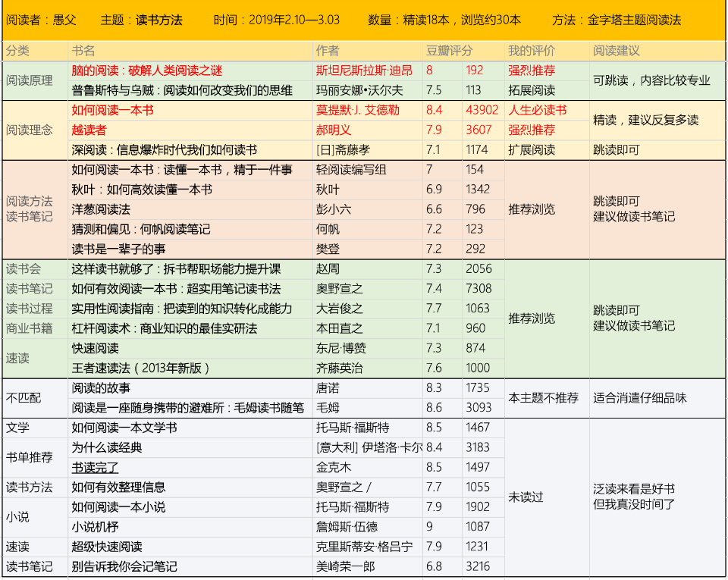This screenshot has width=728, height=580.
Task: Select the book title 脑的阅读：破解人类阅读之谜
Action: point(146,71)
